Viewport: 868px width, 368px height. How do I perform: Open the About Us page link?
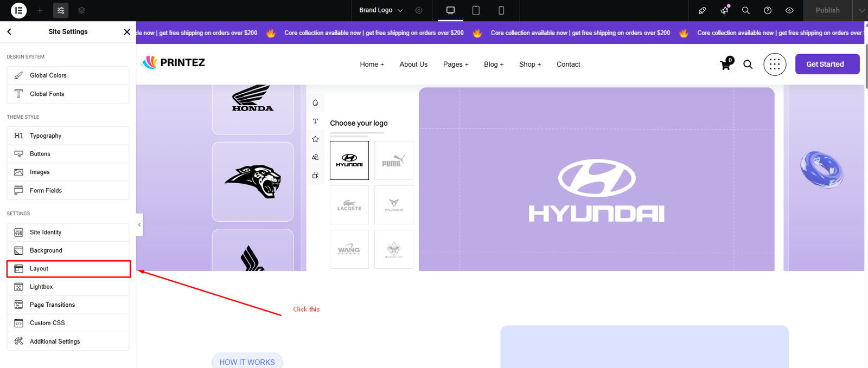click(x=413, y=64)
